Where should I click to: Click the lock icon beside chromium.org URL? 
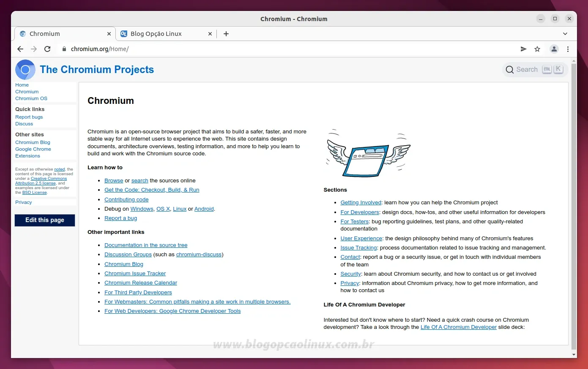pyautogui.click(x=64, y=49)
